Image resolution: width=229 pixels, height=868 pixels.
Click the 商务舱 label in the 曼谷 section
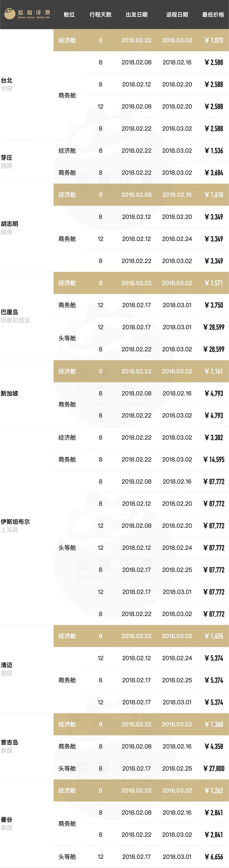[67, 823]
